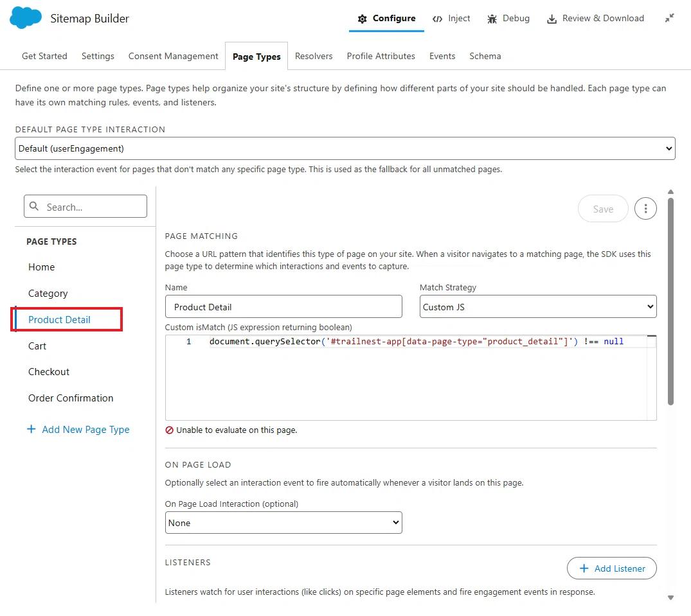Focus the page types Search field

85,206
